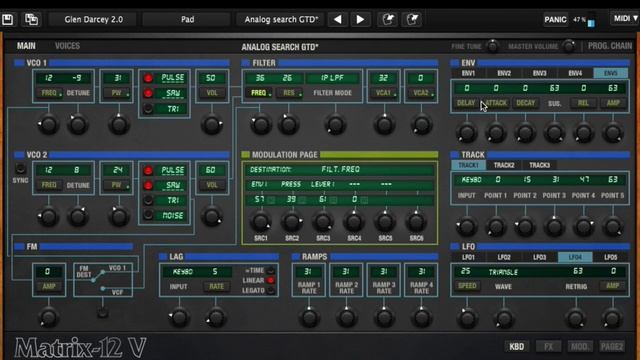Click the TRIANGLE LFO wave display
This screenshot has width=640, height=360.
(503, 272)
